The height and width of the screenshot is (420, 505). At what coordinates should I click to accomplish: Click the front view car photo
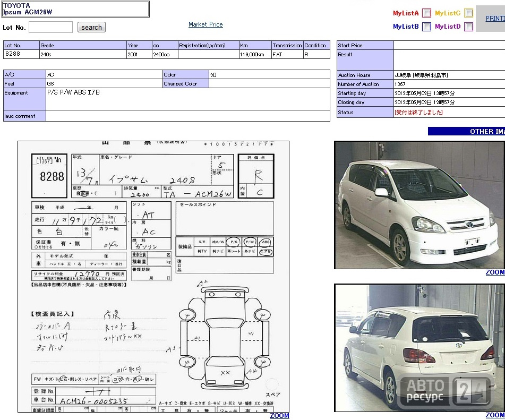point(420,205)
